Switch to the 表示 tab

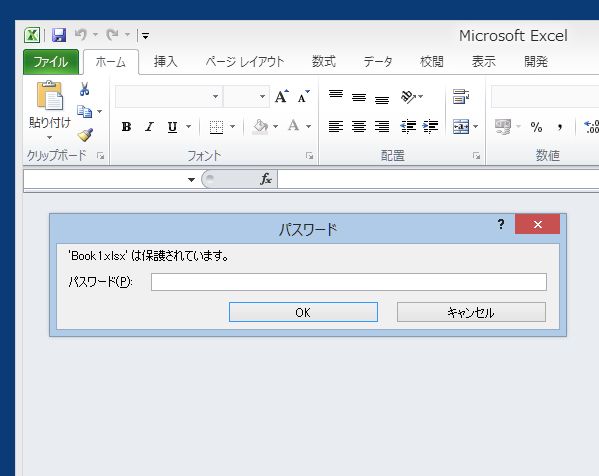click(x=484, y=62)
